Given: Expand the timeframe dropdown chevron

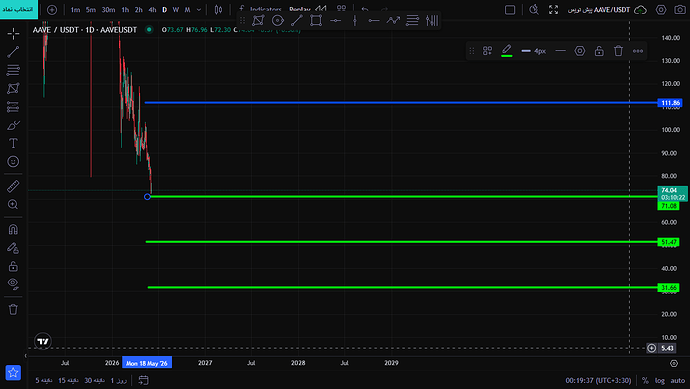Looking at the screenshot, I should [x=198, y=10].
